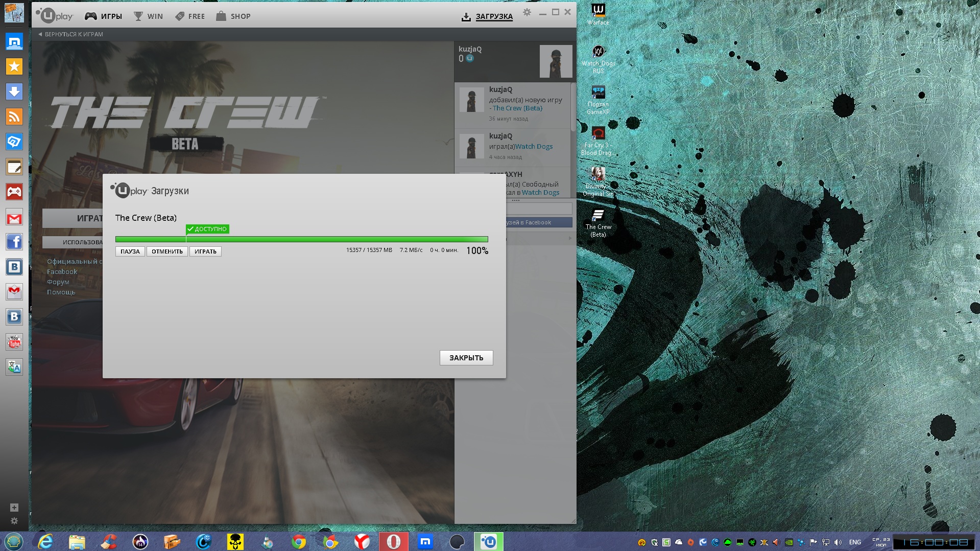Open Портал GameXP desktop shortcut
Screen dimensions: 980x551
coord(598,100)
